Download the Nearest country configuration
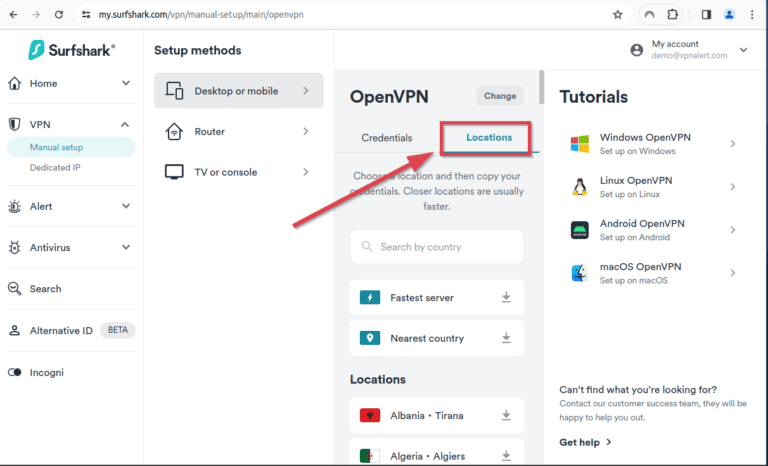 coord(506,338)
